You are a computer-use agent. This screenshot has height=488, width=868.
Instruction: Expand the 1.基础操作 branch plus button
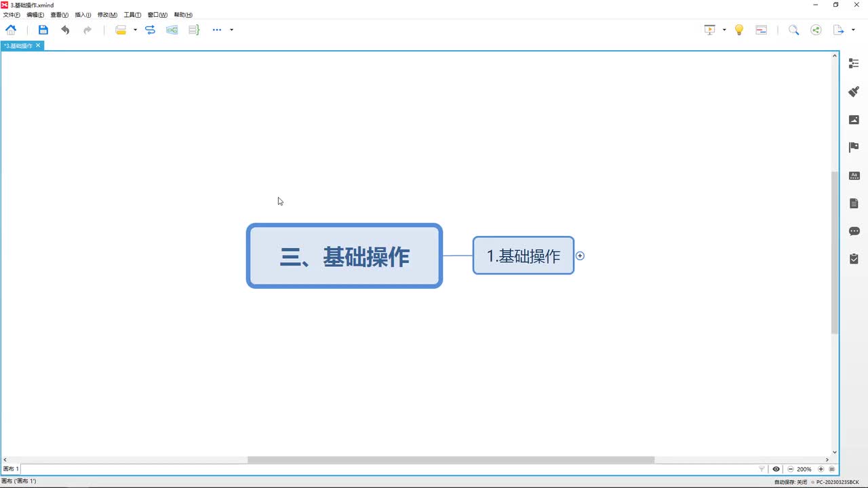[x=580, y=256]
